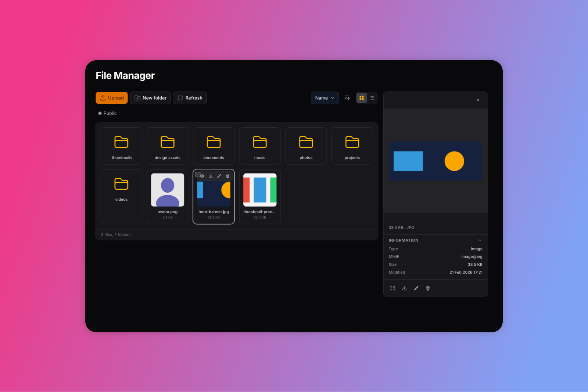Collapse the INFORMATION section chevron

pos(480,240)
